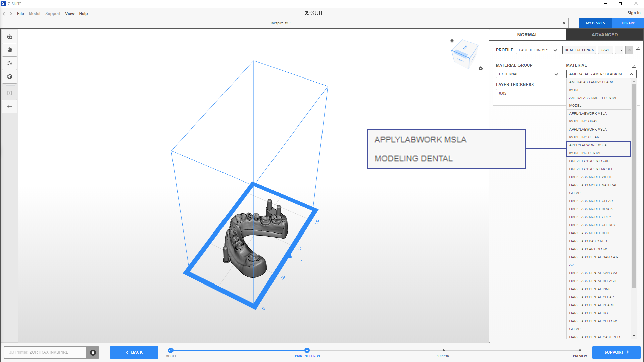This screenshot has height=362, width=644.
Task: Activate the pan hand tool
Action: point(10,50)
